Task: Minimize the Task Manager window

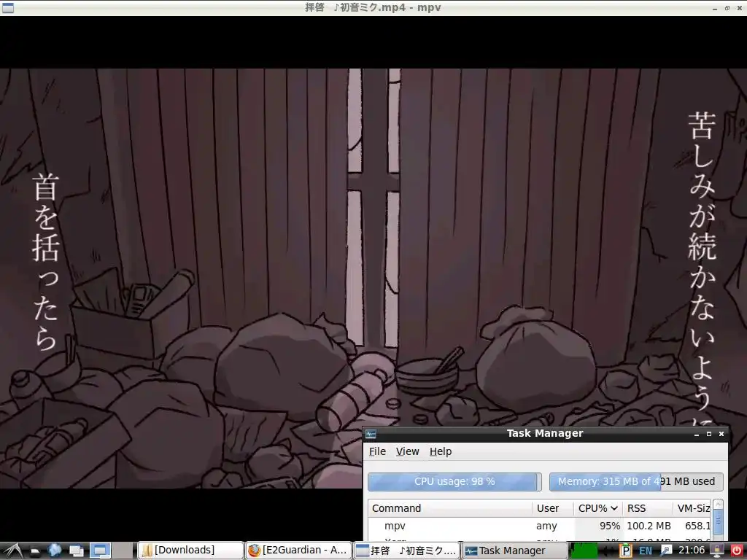Action: tap(697, 434)
